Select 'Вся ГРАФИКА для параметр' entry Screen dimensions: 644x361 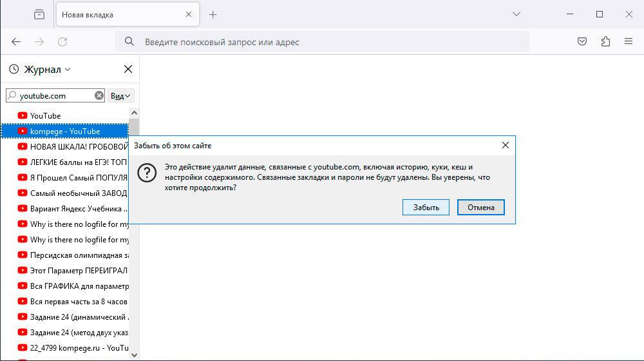pyautogui.click(x=64, y=286)
